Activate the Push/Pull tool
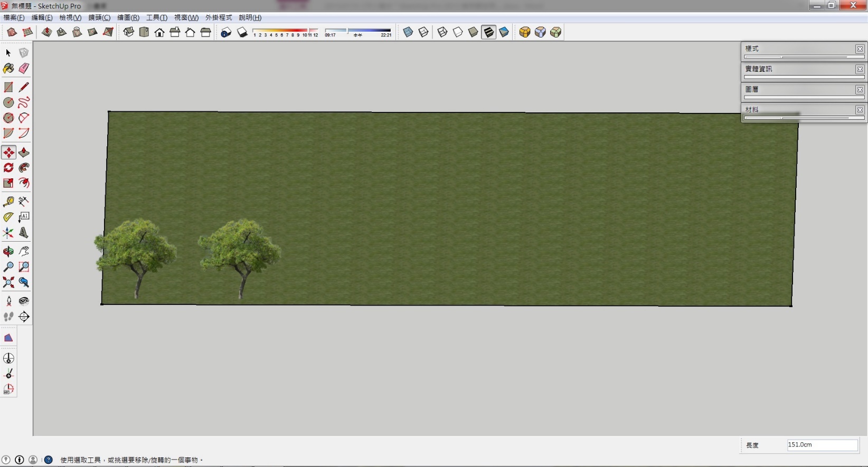 [x=24, y=153]
